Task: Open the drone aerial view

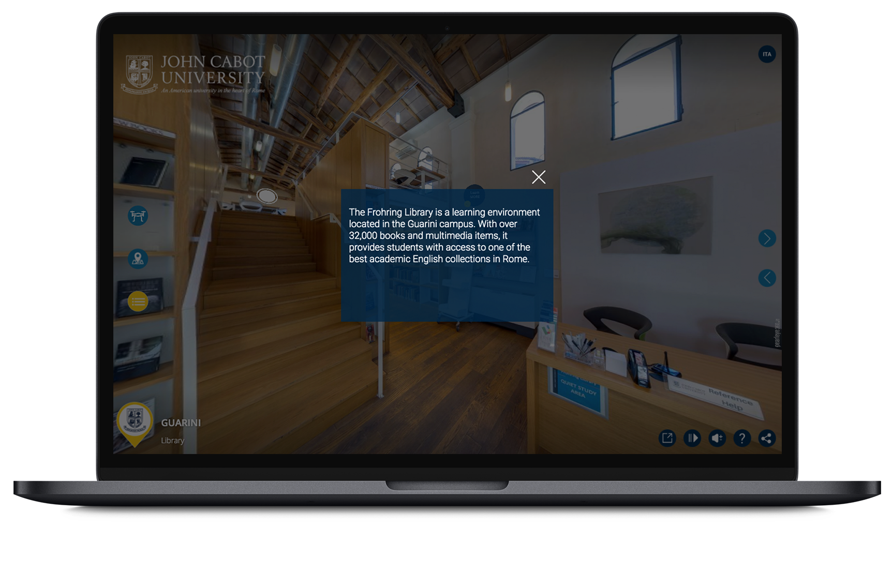Action: pyautogui.click(x=138, y=216)
